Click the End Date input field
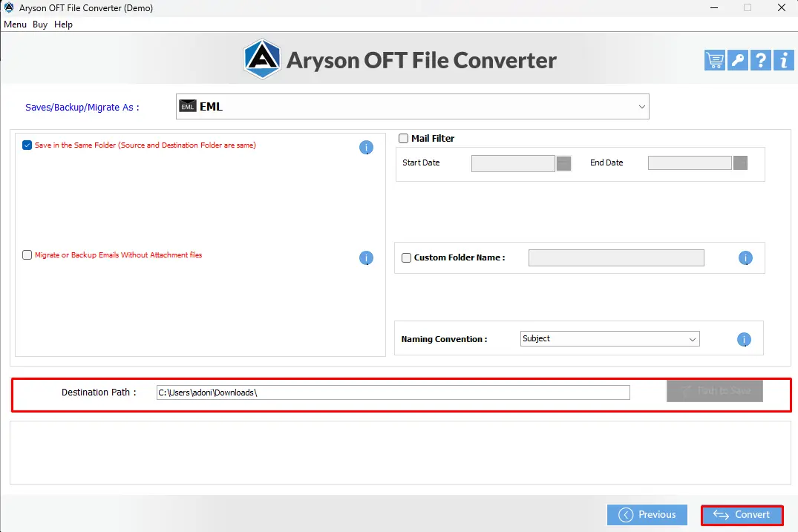Screen dimensions: 798x532 [690, 163]
